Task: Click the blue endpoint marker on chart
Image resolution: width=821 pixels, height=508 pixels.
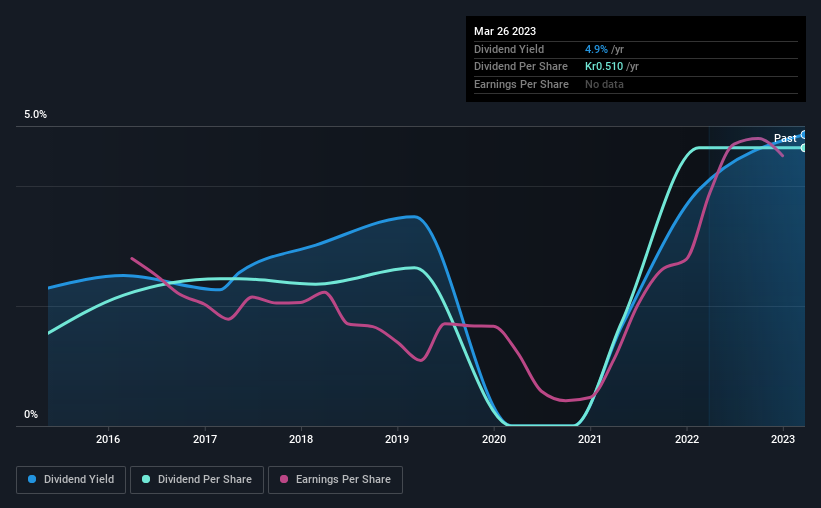Action: click(803, 135)
